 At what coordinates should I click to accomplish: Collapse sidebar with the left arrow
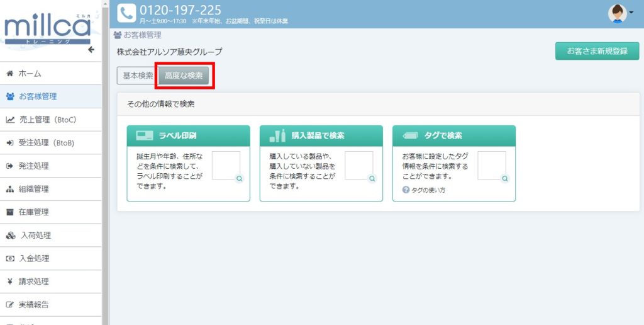click(x=91, y=50)
